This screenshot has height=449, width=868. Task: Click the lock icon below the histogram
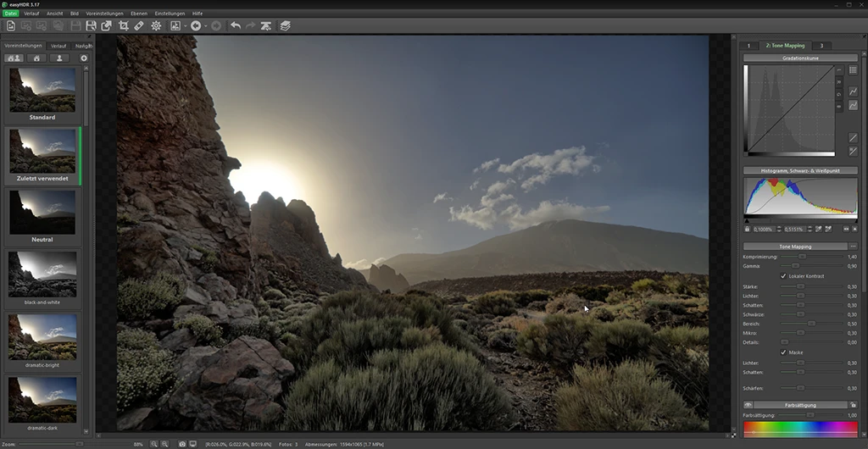[x=747, y=229]
